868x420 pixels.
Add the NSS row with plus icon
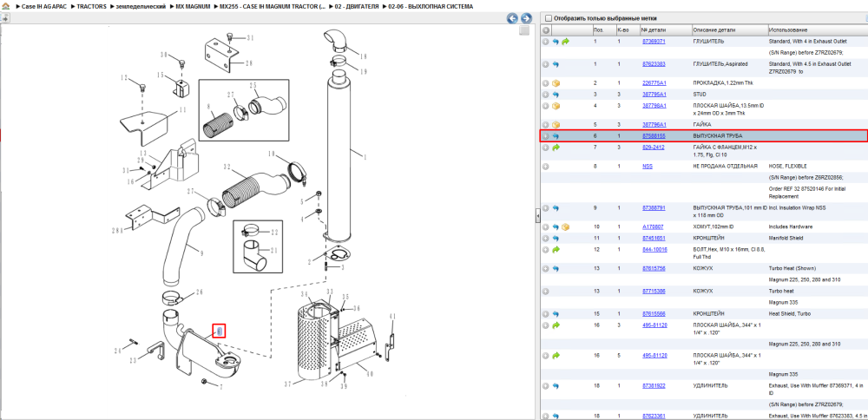[546, 166]
